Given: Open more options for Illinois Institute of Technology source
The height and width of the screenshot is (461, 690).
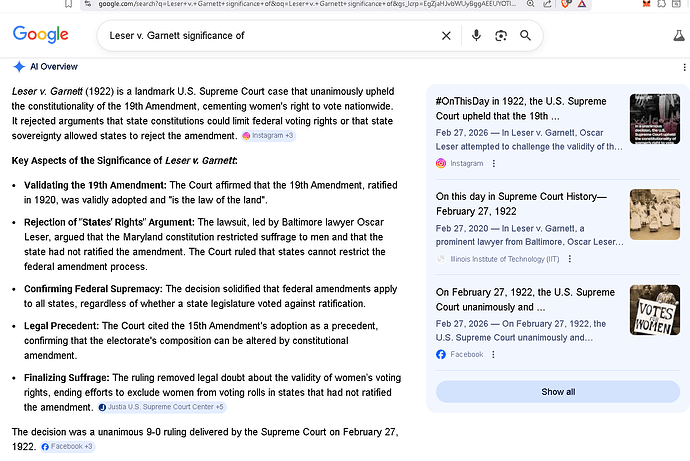Looking at the screenshot, I should [x=570, y=258].
